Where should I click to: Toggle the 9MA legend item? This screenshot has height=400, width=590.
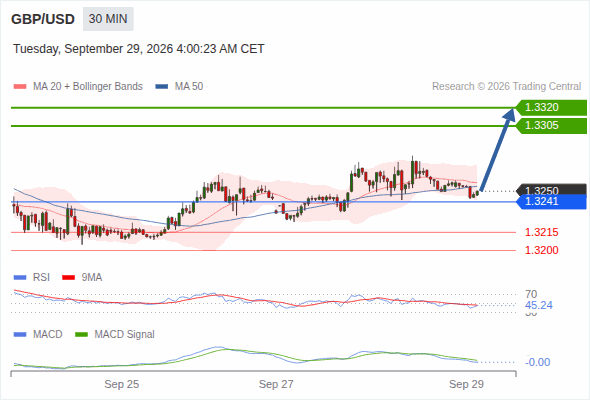[x=82, y=277]
